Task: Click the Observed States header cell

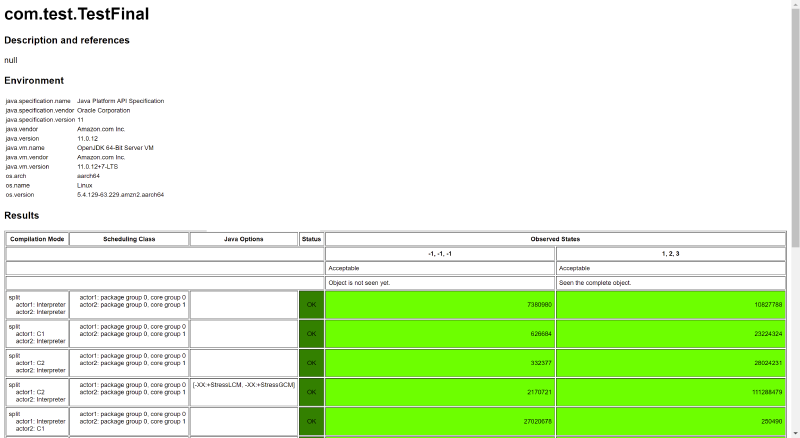Action: click(555, 239)
